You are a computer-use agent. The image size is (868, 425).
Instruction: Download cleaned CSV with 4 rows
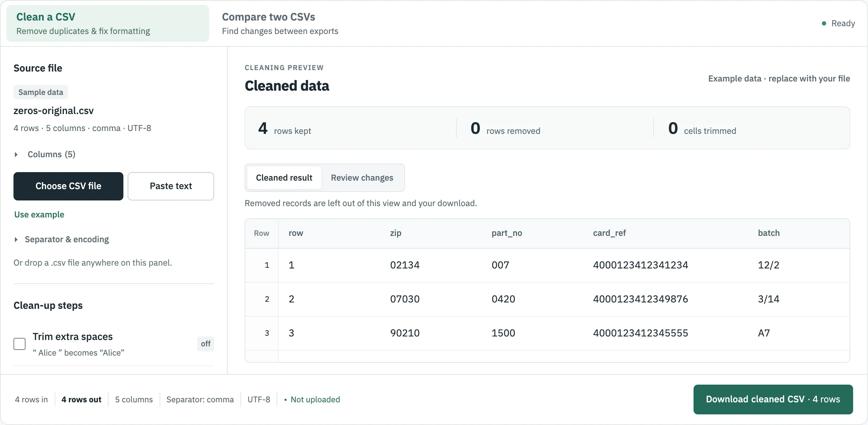[x=773, y=399]
